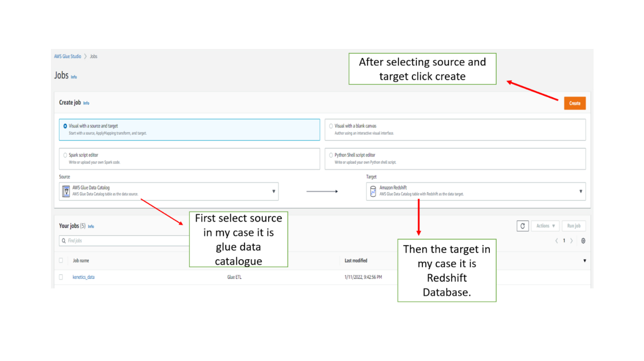The width and height of the screenshot is (644, 361).
Task: Sort by the Job name column header
Action: 81,261
